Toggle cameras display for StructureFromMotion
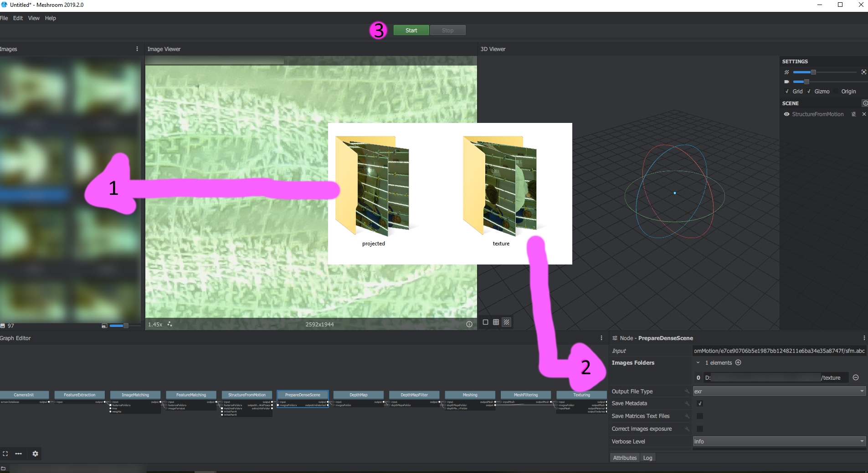This screenshot has width=868, height=473. pos(853,114)
